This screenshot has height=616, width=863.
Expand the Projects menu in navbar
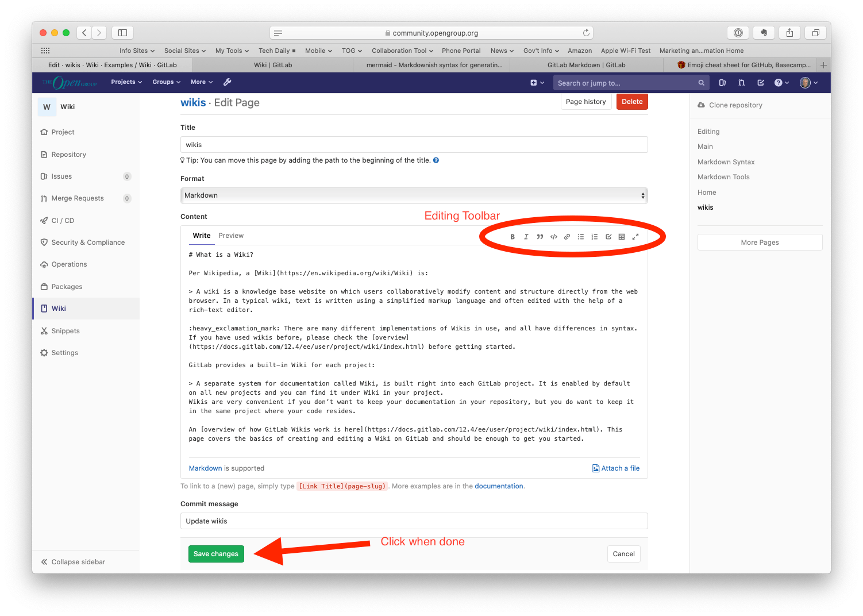(x=126, y=82)
